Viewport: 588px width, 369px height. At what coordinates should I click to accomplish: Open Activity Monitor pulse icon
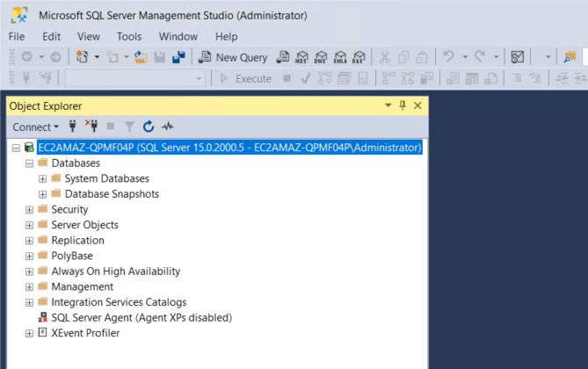pos(167,127)
